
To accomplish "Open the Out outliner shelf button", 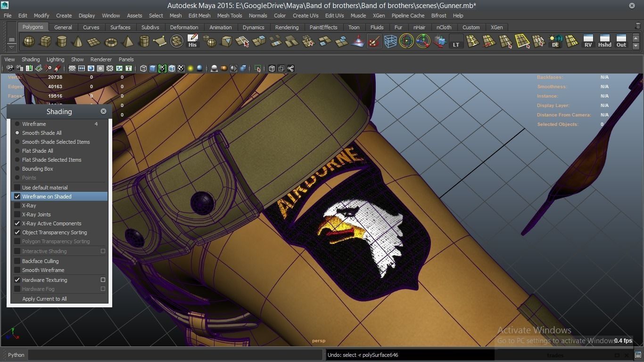I will [621, 41].
